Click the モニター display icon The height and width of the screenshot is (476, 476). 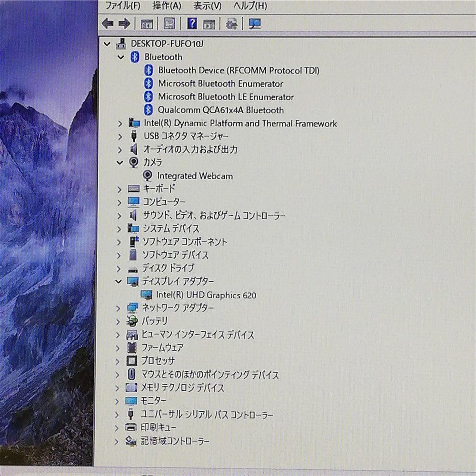pyautogui.click(x=131, y=401)
